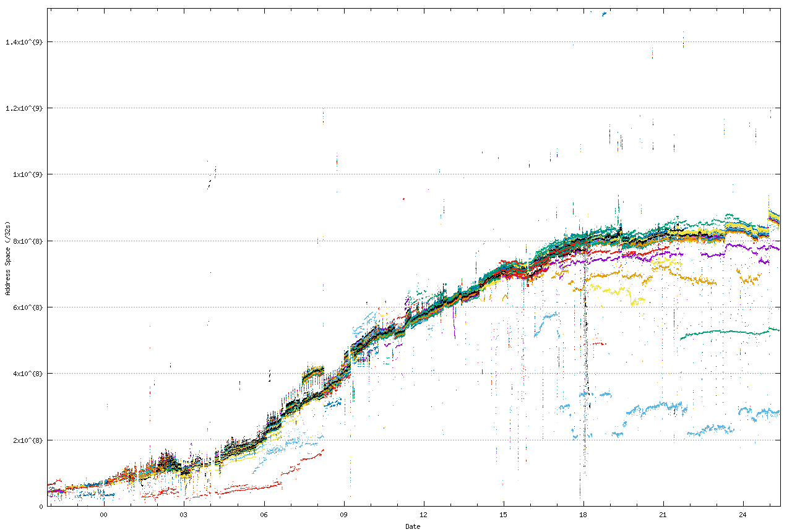The image size is (792, 532).
Task: Click the 4x10^{8} y-axis tick label
Action: click(x=27, y=374)
